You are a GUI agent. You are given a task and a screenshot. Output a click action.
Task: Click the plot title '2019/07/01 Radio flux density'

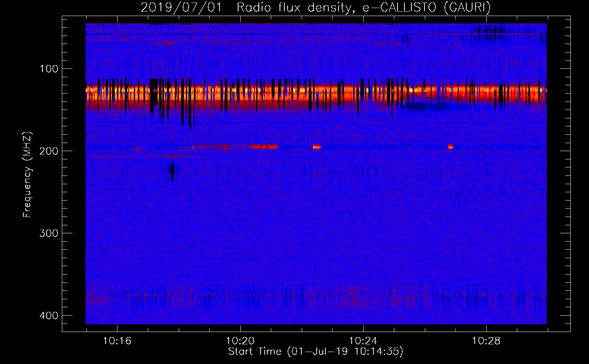[x=248, y=8]
